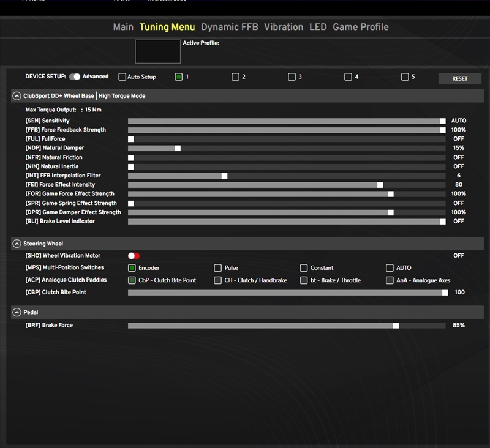Select CH - Clutch / Handbrake option
490x448 pixels.
(x=218, y=280)
